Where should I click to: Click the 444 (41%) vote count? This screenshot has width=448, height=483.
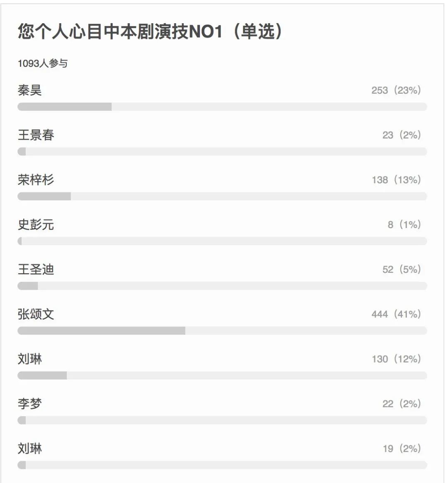tap(396, 314)
